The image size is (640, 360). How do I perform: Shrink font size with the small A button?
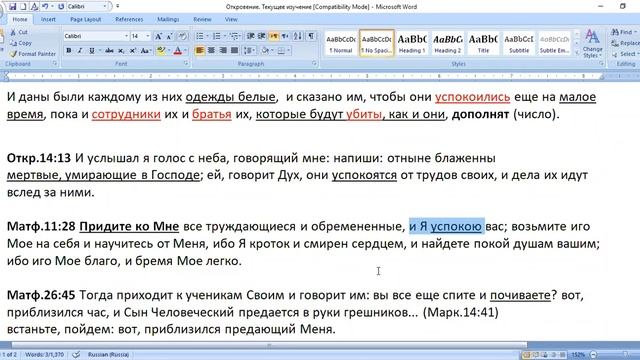(x=169, y=36)
